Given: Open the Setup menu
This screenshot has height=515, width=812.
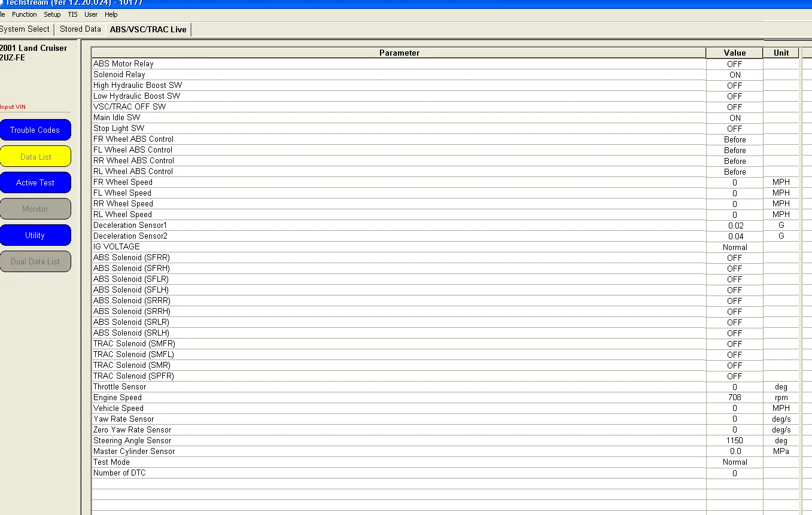Looking at the screenshot, I should 52,14.
